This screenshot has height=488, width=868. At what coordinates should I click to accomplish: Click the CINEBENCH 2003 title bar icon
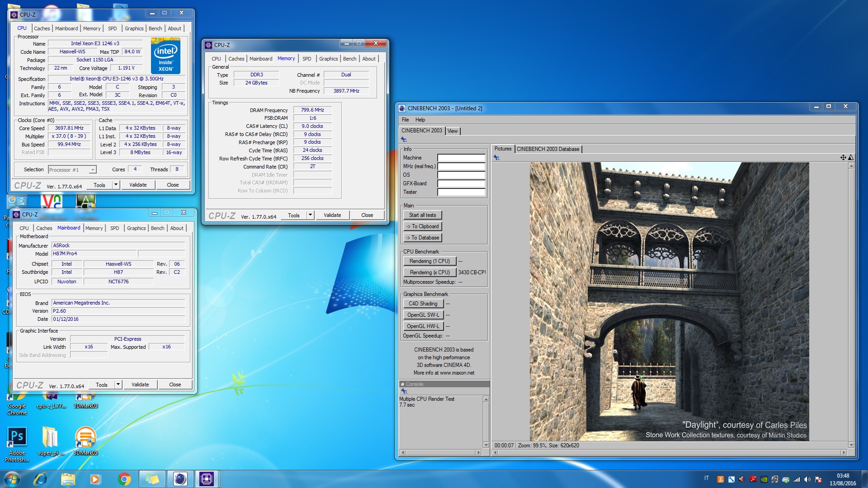(402, 108)
